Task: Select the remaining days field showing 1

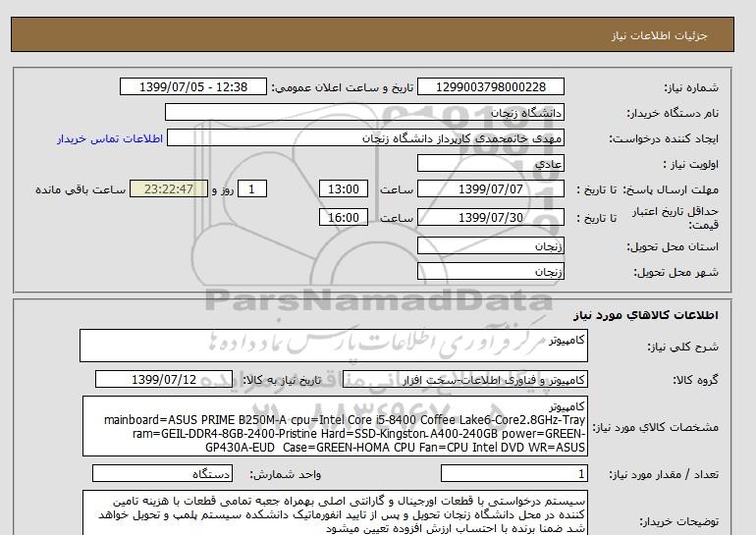Action: [x=252, y=188]
